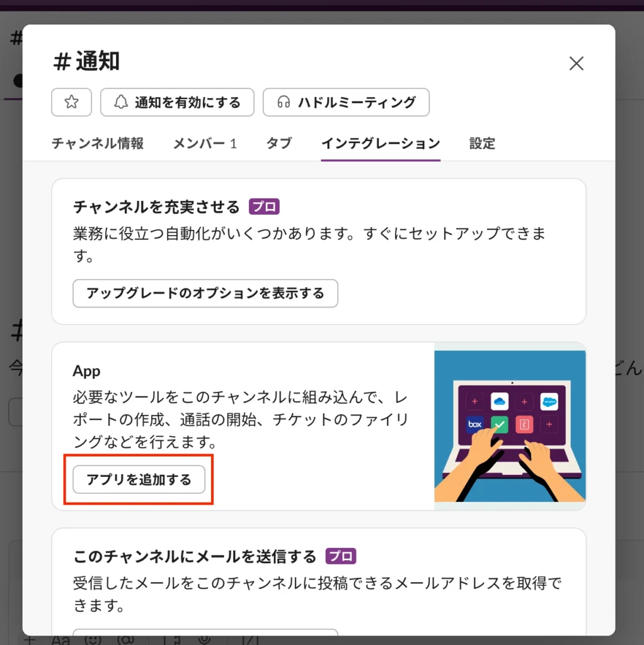
Task: Open the Aa text formatting icon
Action: click(62, 639)
